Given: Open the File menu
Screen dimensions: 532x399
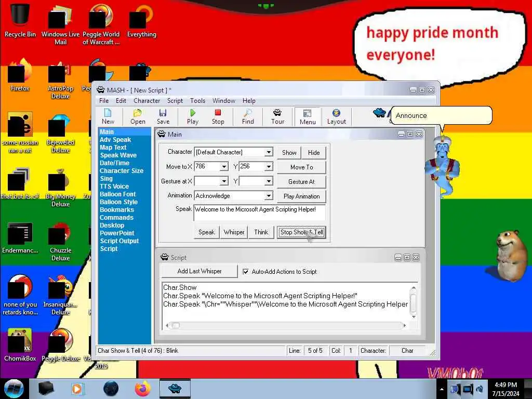Looking at the screenshot, I should [x=104, y=101].
